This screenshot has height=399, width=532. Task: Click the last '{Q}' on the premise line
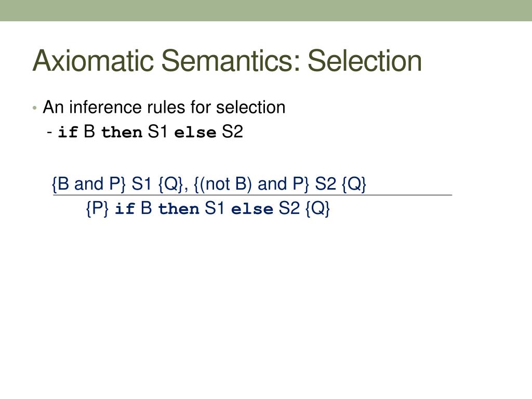point(354,184)
